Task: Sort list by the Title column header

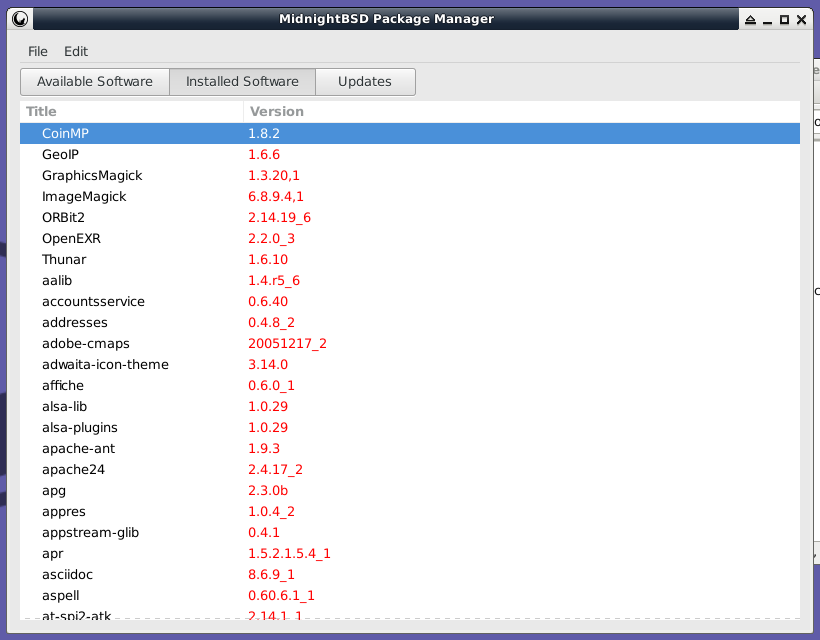Action: coord(131,111)
